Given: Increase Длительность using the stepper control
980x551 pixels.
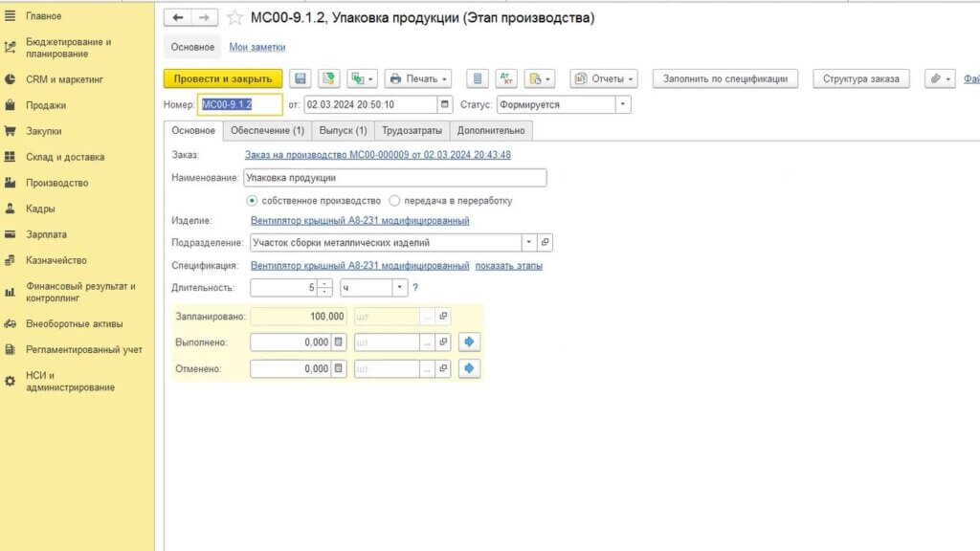Looking at the screenshot, I should (x=323, y=284).
